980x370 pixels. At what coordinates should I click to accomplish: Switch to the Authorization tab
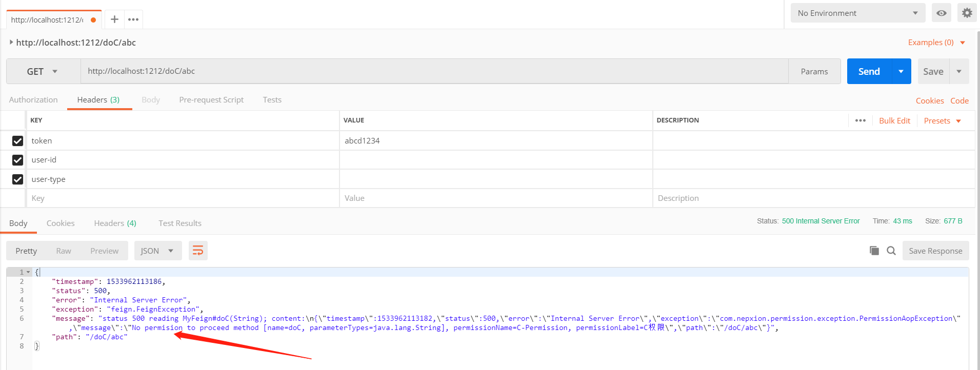[x=33, y=100]
